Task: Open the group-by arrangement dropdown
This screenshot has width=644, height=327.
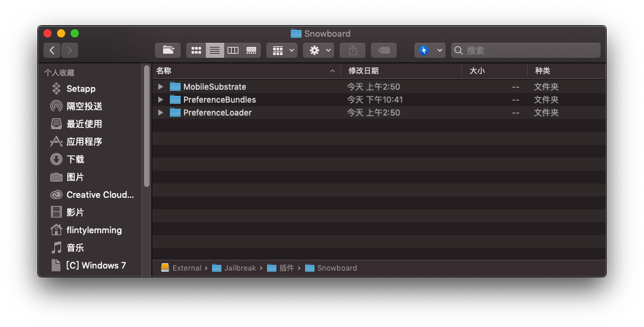Action: [282, 50]
